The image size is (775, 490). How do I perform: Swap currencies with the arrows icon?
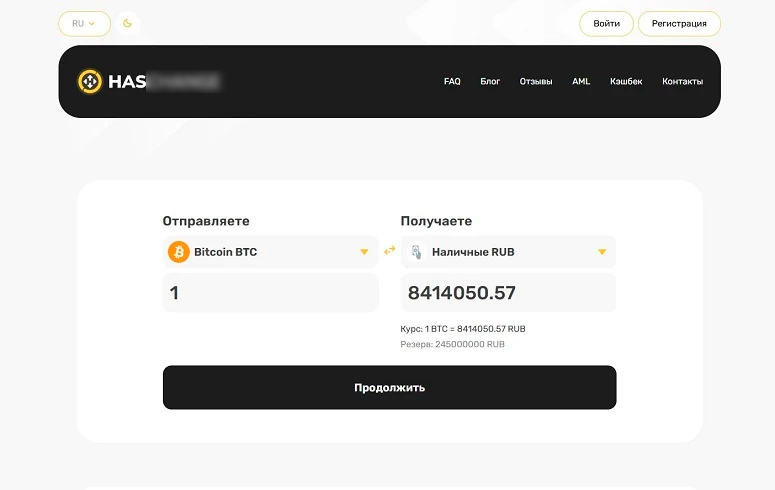click(x=390, y=251)
